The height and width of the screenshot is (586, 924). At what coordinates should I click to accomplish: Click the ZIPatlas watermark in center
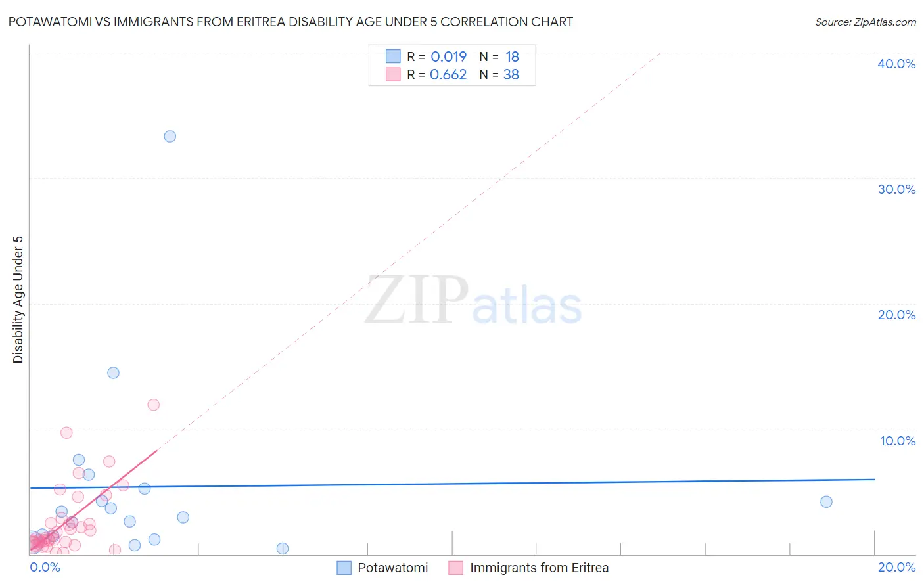(x=473, y=302)
